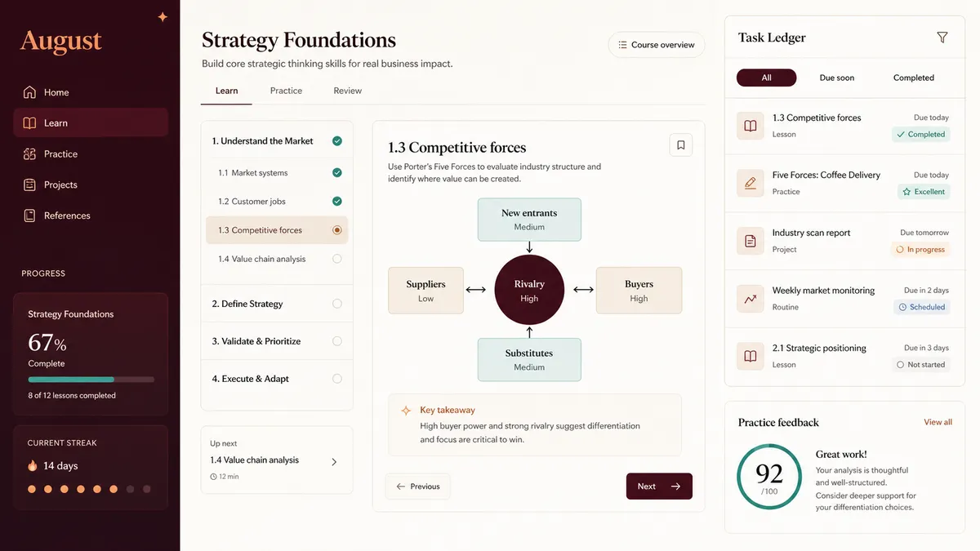Select the circle for 2. Define Strategy
The height and width of the screenshot is (551, 980).
[337, 304]
